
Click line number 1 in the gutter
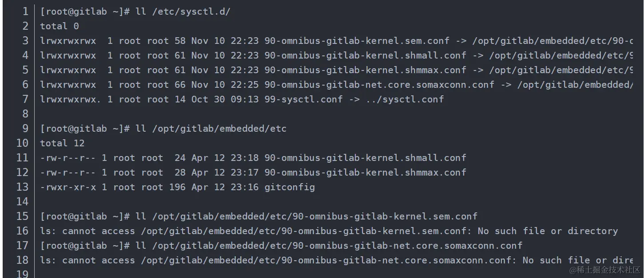pos(25,12)
